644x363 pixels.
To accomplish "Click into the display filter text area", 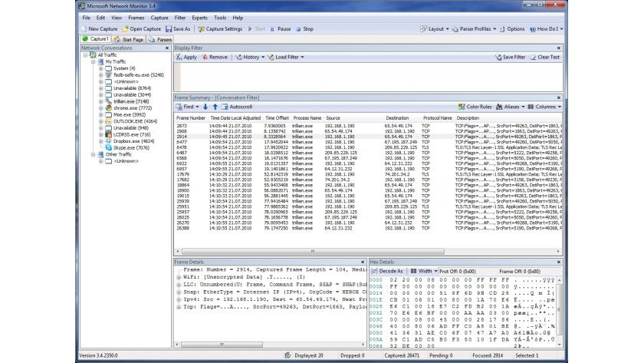I will point(371,77).
